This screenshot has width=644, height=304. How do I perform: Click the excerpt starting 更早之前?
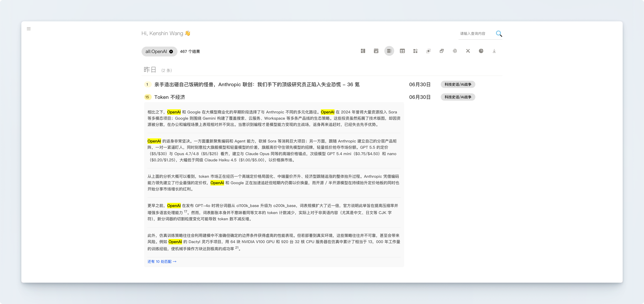[x=274, y=212]
